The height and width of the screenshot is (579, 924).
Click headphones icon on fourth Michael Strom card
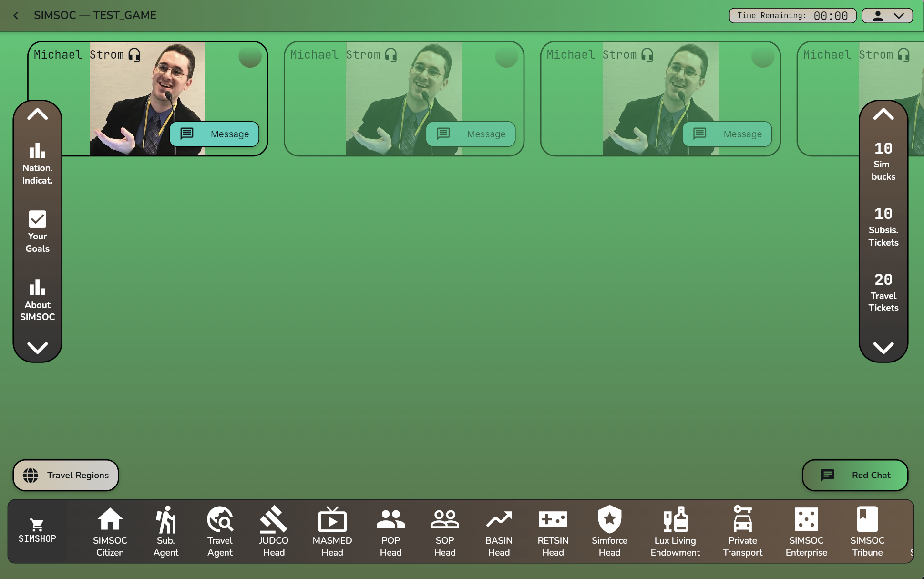(903, 55)
